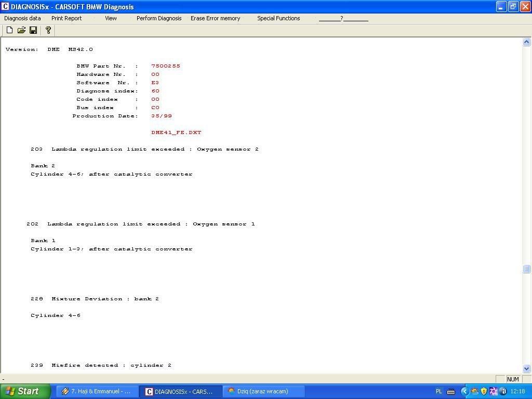Click the Open folder toolbar icon
Screen dimensions: 532x399
21,30
